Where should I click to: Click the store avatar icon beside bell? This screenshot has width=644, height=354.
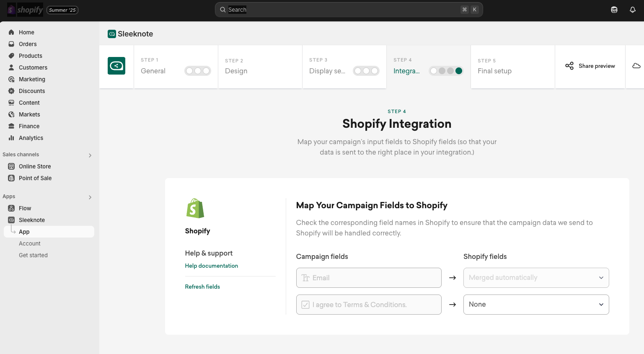[x=614, y=10]
